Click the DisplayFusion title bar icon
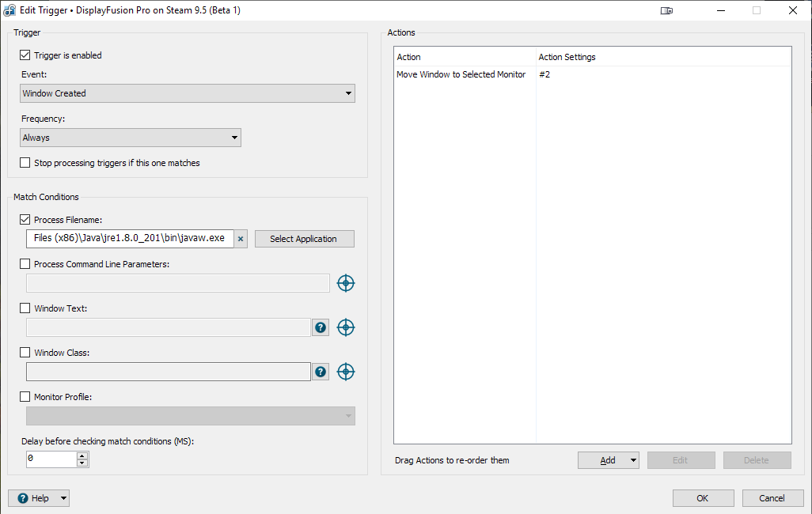This screenshot has height=514, width=812. [9, 10]
